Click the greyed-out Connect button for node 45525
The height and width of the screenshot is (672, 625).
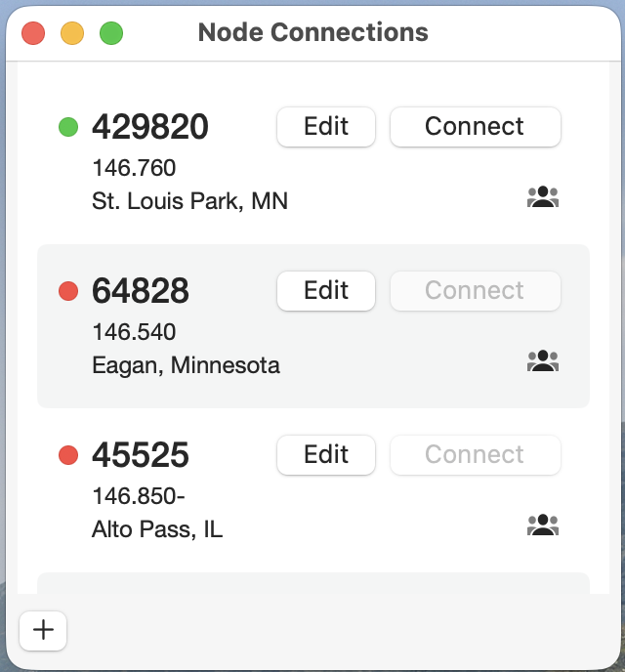tap(475, 455)
